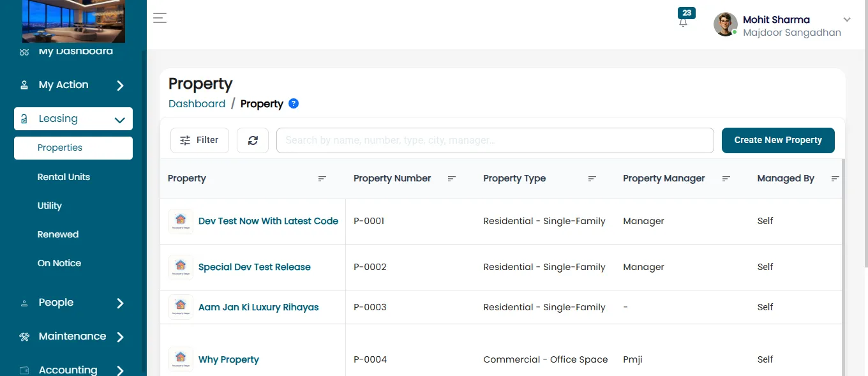
Task: Click Mohit Sharma's profile avatar
Action: click(725, 24)
